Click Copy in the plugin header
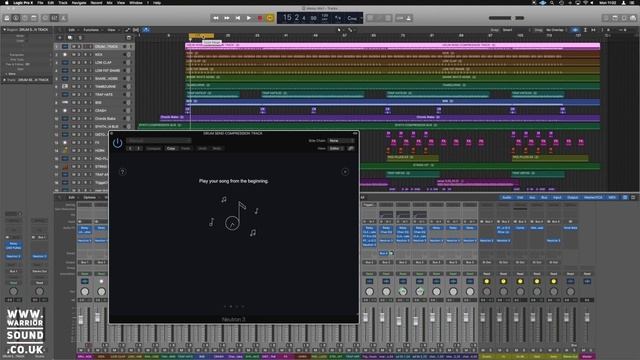This screenshot has height=360, width=640. (171, 149)
